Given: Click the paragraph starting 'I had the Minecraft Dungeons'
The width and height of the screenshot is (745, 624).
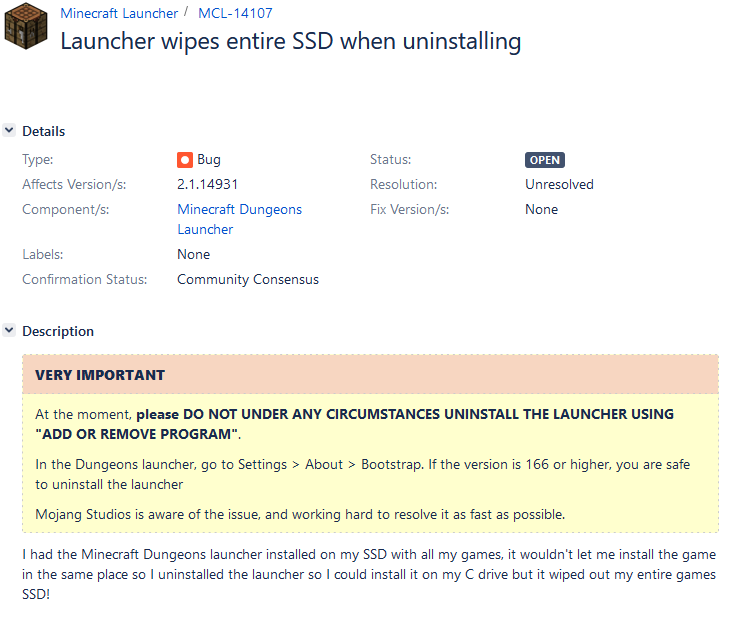Looking at the screenshot, I should (369, 574).
